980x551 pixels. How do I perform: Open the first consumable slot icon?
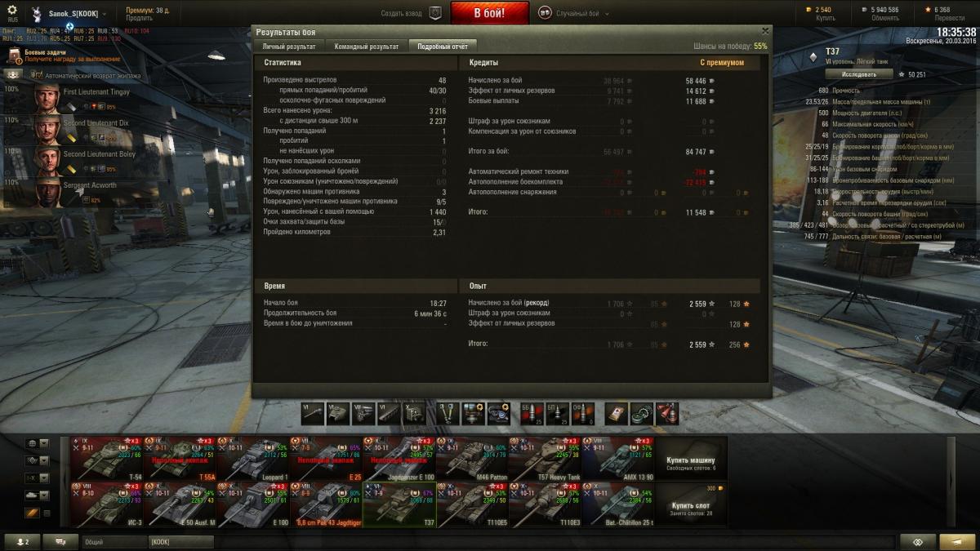(617, 413)
